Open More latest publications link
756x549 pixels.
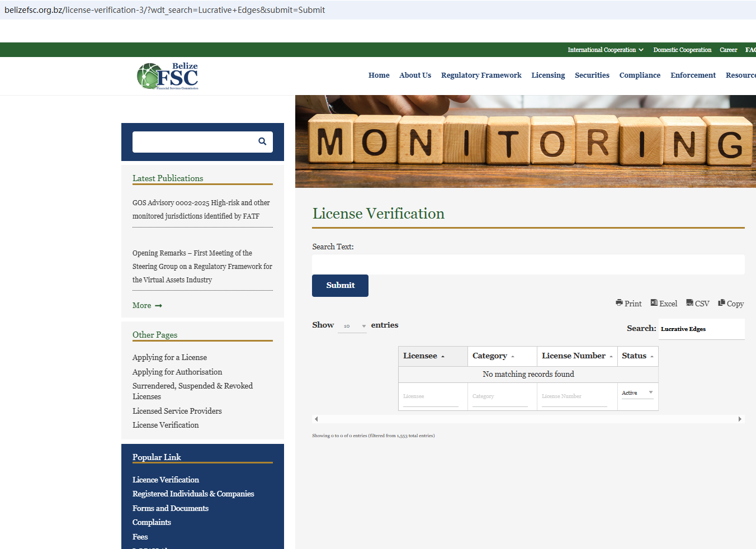(x=147, y=306)
